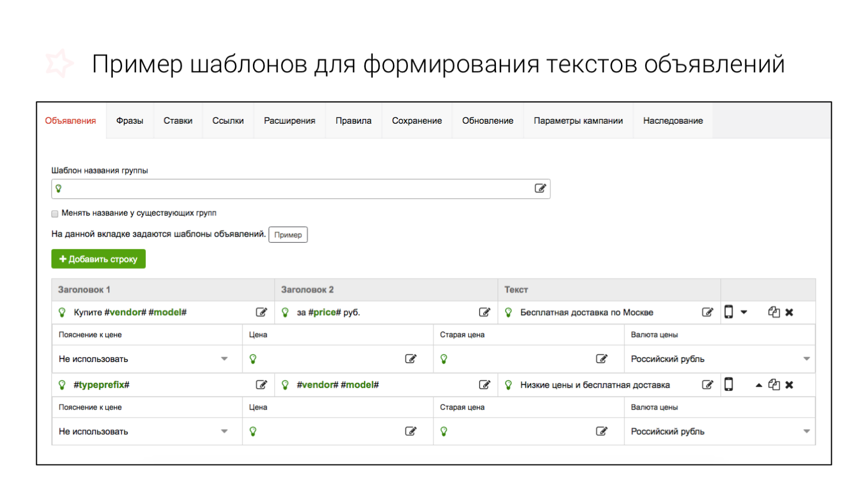The height and width of the screenshot is (488, 868).
Task: Delete the #typeprefix# row with the X icon
Action: [789, 385]
